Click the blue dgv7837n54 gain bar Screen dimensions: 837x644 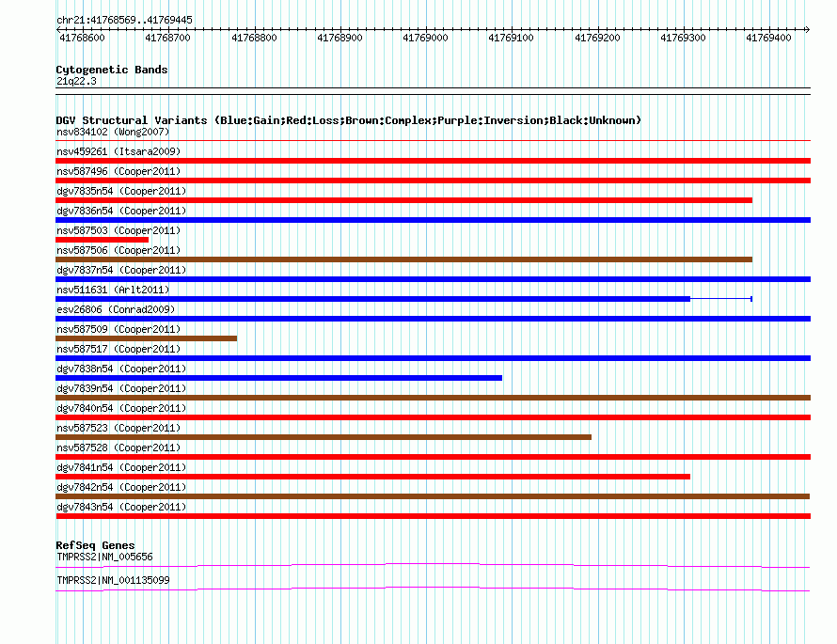(x=433, y=279)
